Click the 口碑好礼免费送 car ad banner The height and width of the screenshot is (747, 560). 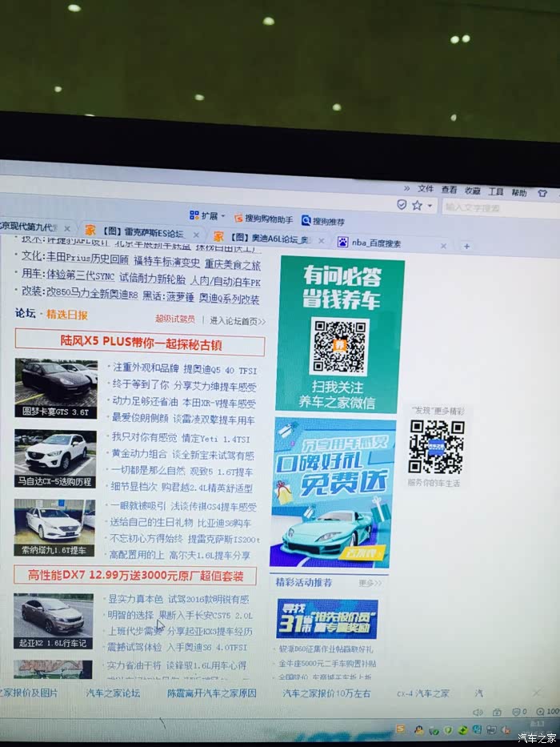click(333, 493)
